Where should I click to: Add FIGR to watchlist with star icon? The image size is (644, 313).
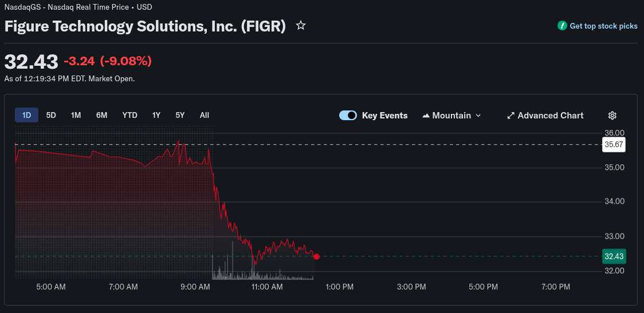[x=301, y=26]
